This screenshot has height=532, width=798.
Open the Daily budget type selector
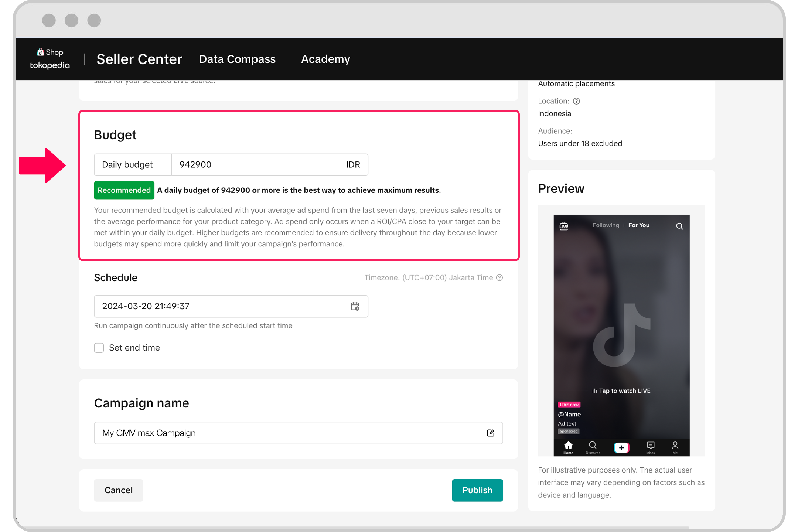(x=132, y=165)
